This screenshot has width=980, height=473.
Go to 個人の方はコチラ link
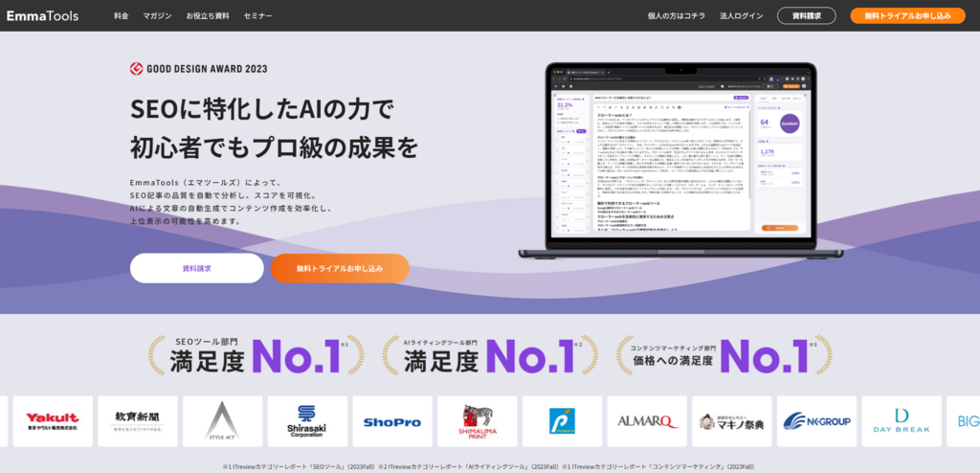pyautogui.click(x=677, y=15)
